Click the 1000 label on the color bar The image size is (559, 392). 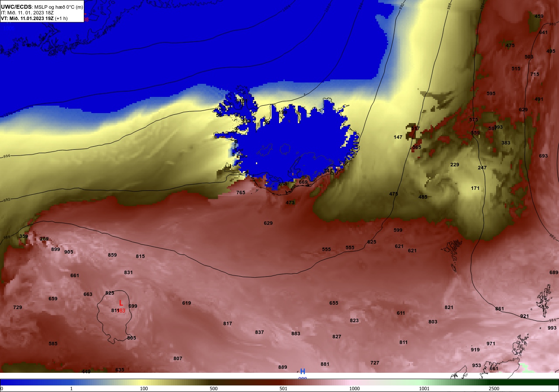pos(354,389)
